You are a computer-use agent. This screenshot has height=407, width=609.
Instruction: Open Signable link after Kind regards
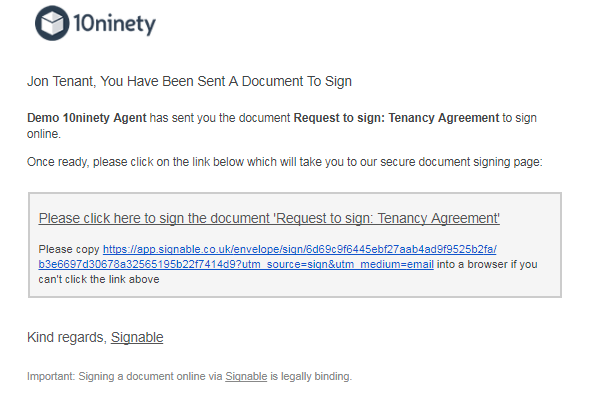click(137, 338)
